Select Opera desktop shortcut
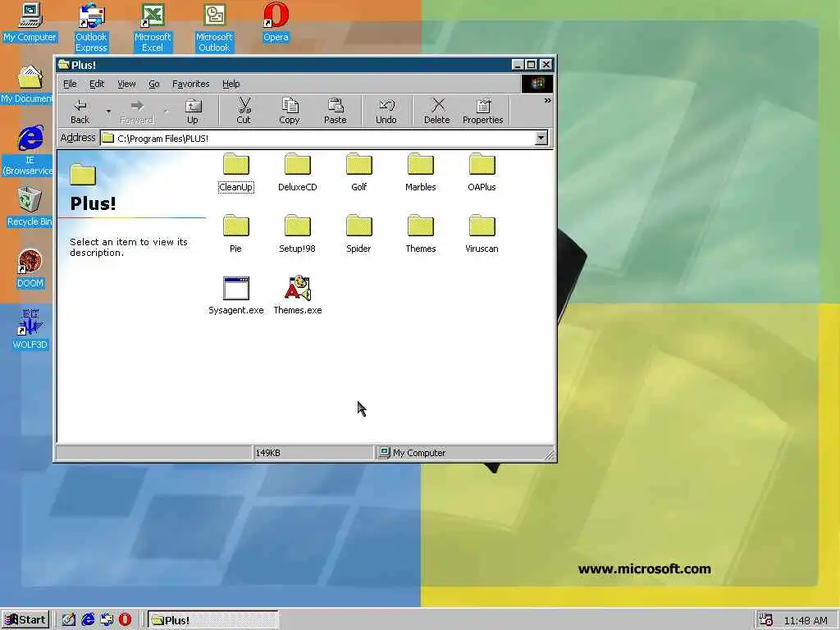The image size is (840, 630). (x=276, y=22)
